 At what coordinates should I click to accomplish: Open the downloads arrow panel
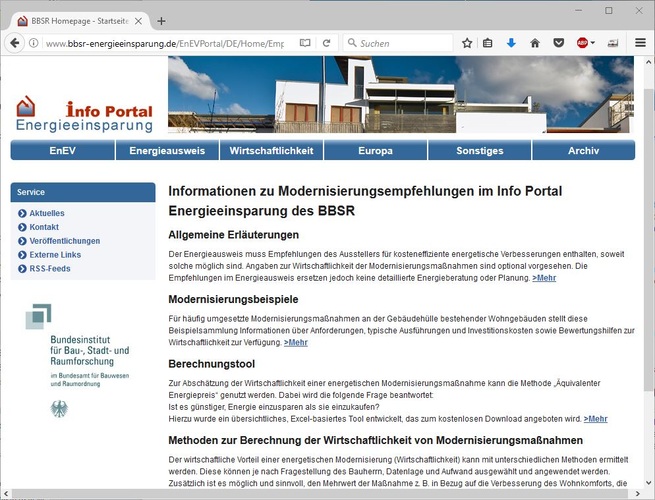point(511,43)
